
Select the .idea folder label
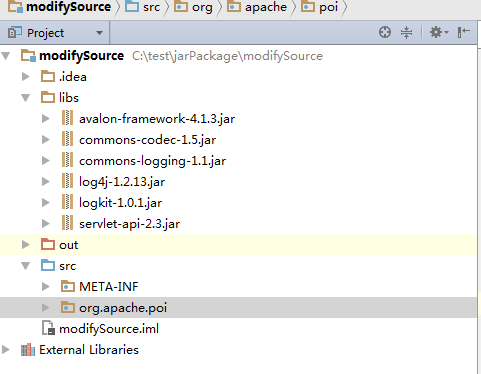click(73, 77)
